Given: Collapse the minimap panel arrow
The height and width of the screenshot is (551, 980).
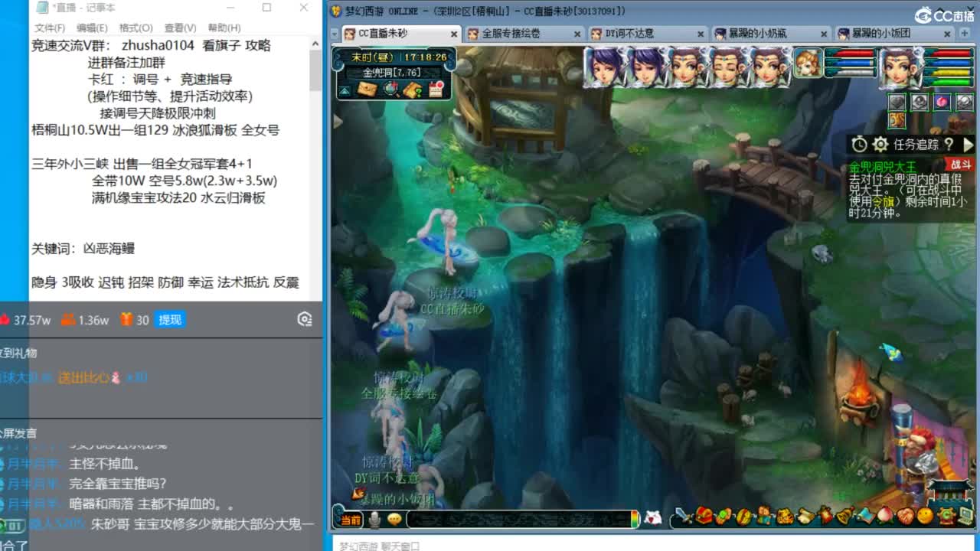Looking at the screenshot, I should 345,90.
